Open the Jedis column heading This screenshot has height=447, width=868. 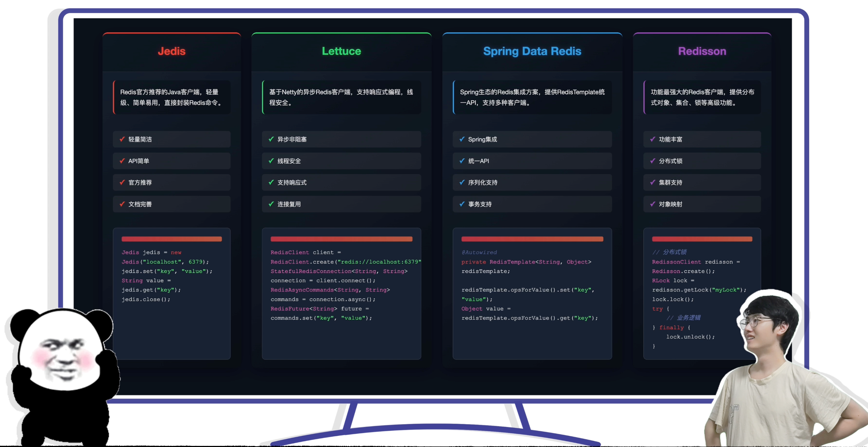(x=172, y=51)
